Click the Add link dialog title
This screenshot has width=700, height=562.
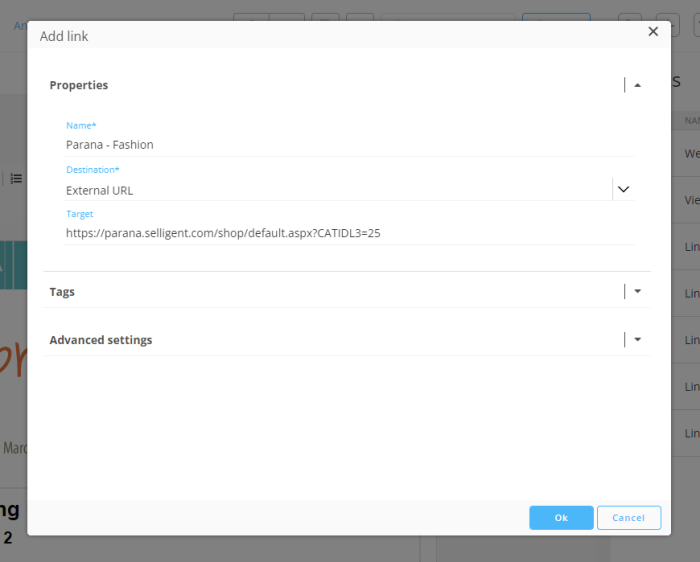click(x=64, y=36)
